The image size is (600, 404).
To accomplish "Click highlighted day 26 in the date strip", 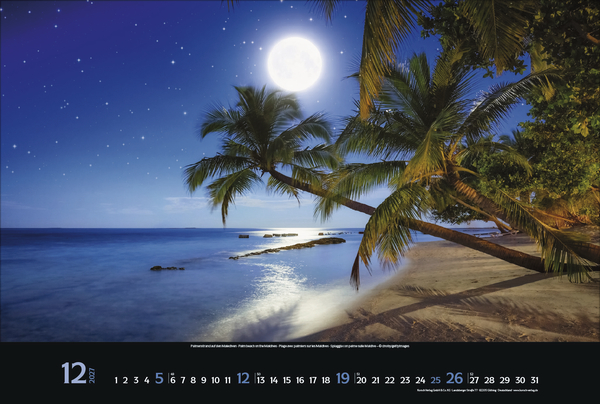I will pos(454,379).
